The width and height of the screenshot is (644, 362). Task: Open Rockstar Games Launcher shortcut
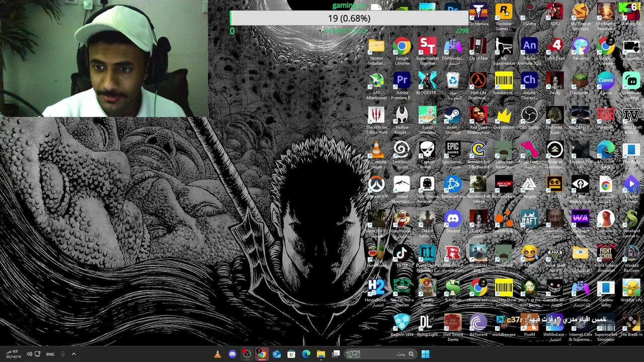pyautogui.click(x=504, y=17)
